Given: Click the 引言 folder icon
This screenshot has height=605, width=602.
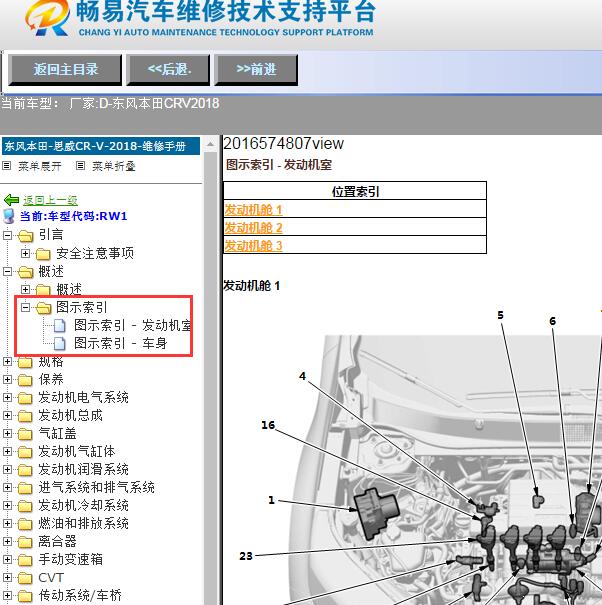Looking at the screenshot, I should (x=25, y=235).
